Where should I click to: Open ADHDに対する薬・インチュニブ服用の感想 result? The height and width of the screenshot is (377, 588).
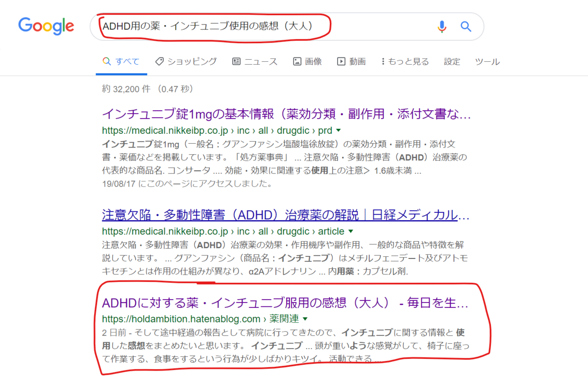coord(285,303)
